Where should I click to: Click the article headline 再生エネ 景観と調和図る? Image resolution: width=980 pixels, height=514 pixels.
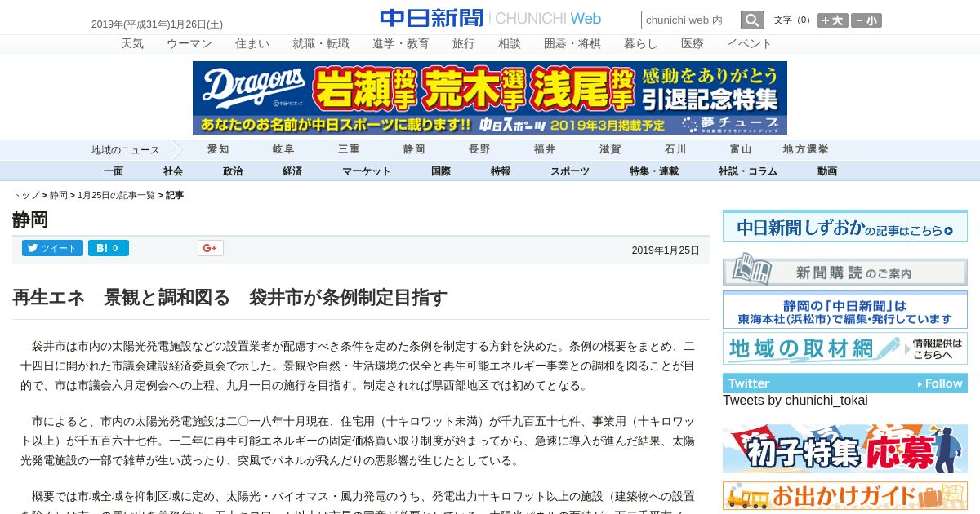pyautogui.click(x=229, y=297)
